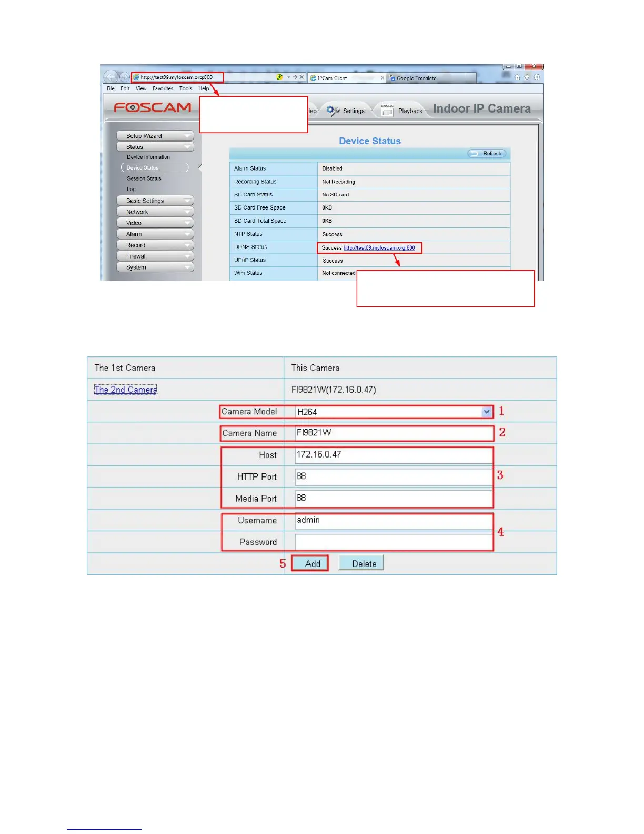Click the HTTP Port field

[x=394, y=477]
